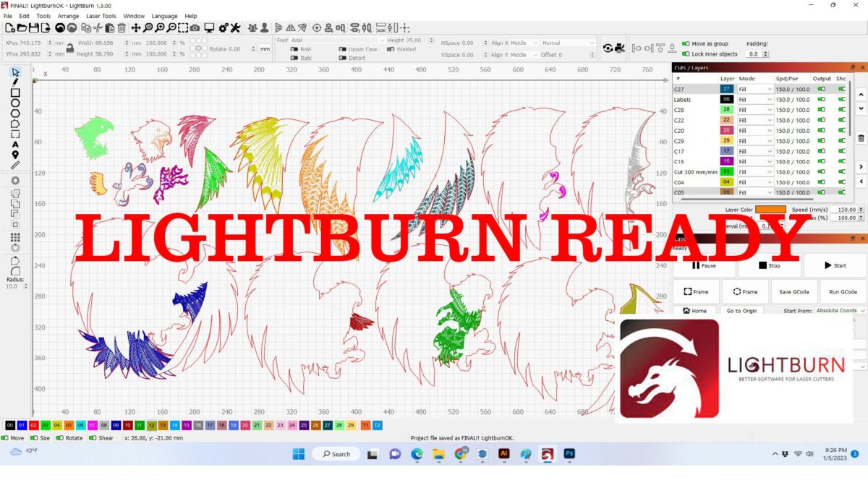Pick the Create Text tool
Viewport: 868px width, 488px height.
pyautogui.click(x=15, y=145)
